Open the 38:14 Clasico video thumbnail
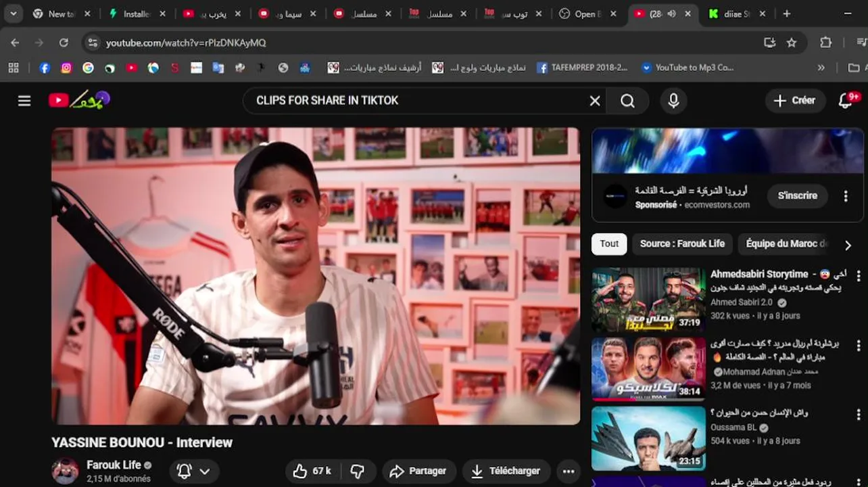Viewport: 868px width, 487px height. (x=648, y=369)
